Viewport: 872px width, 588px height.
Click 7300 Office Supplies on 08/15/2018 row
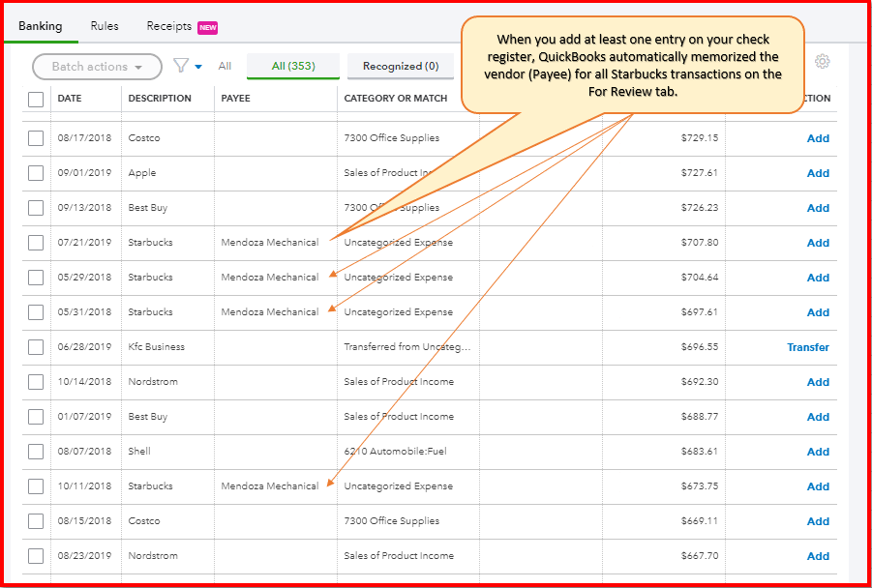click(x=392, y=520)
